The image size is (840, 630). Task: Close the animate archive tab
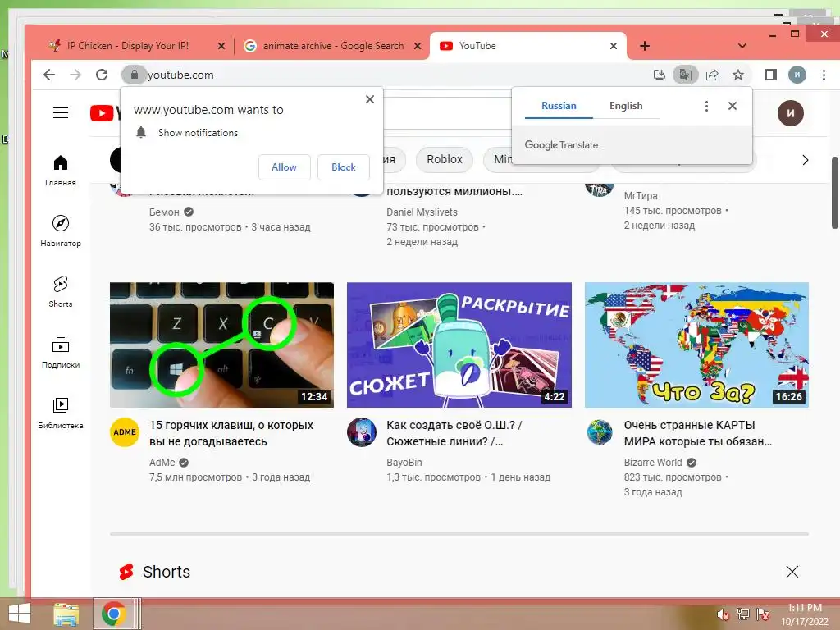[x=418, y=46]
